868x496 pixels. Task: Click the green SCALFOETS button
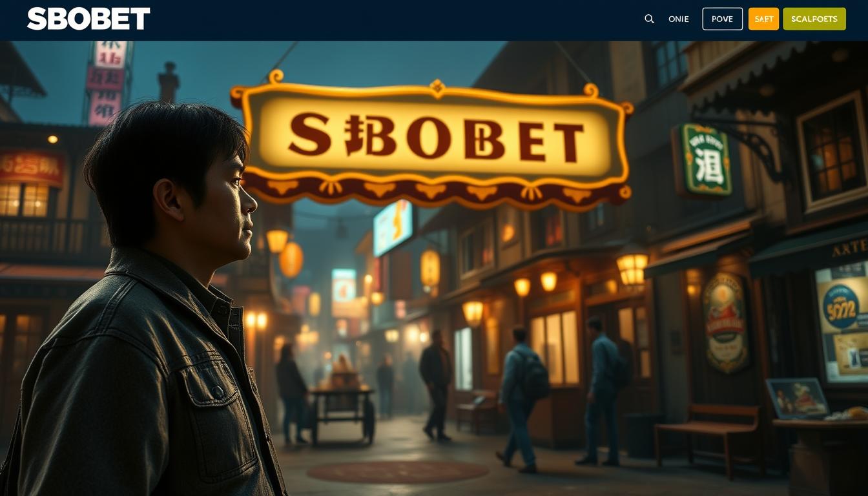[814, 19]
